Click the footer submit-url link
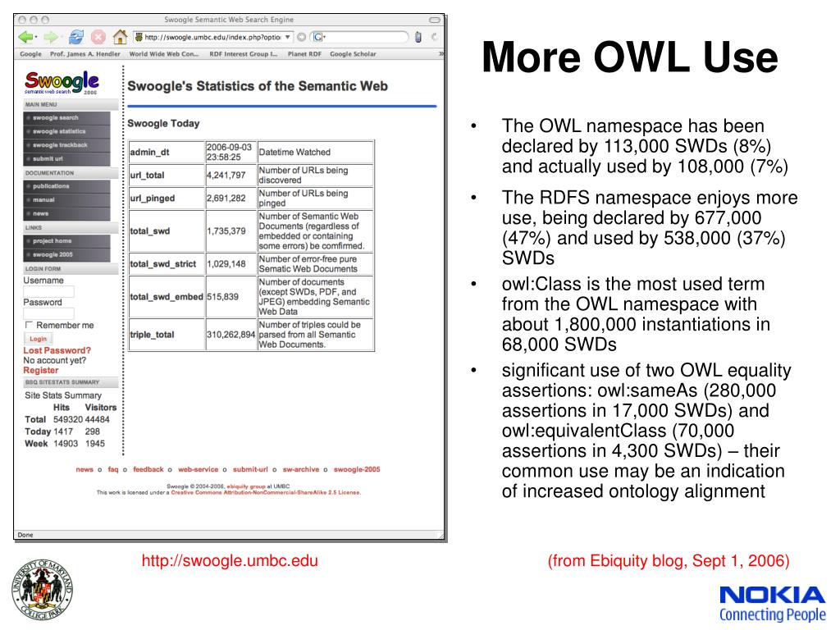 250,469
